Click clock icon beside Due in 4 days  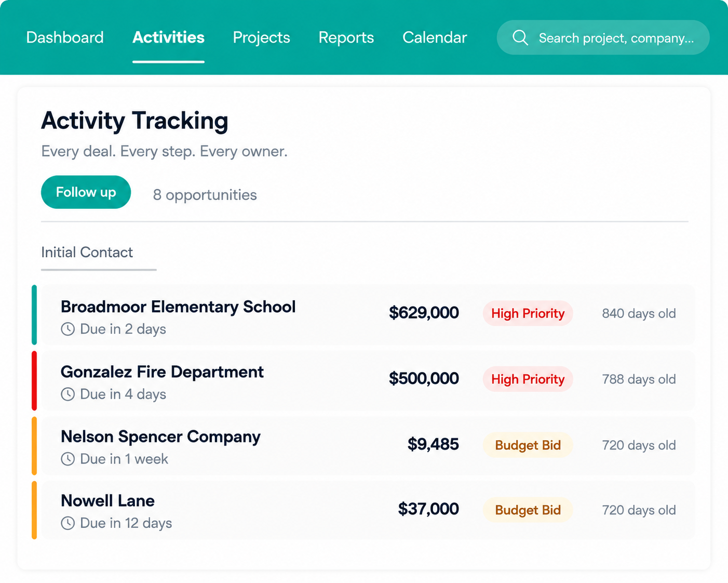click(68, 394)
